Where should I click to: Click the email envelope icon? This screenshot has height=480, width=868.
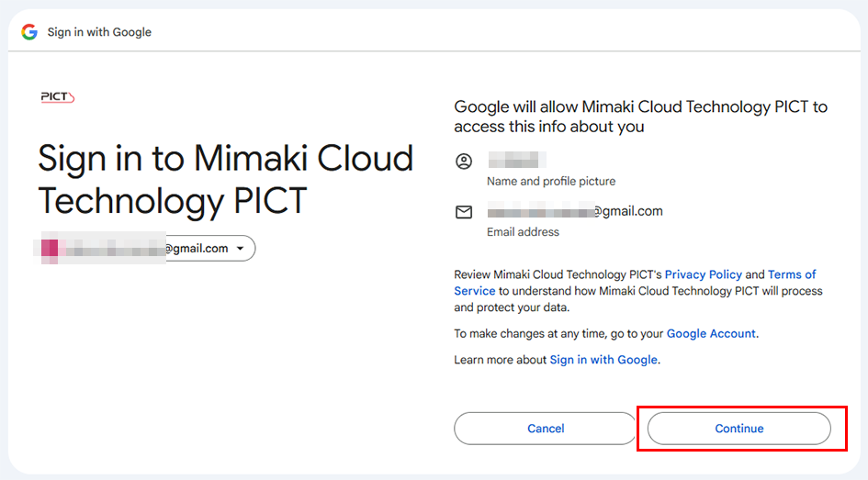pos(464,212)
